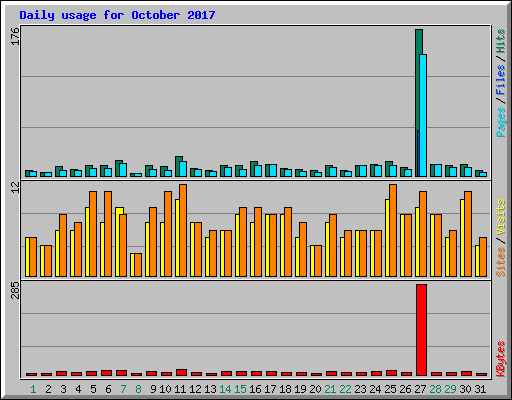Image resolution: width=512 pixels, height=400 pixels.
Task: Click the orange Visits bar for day 2
Action: click(x=48, y=261)
